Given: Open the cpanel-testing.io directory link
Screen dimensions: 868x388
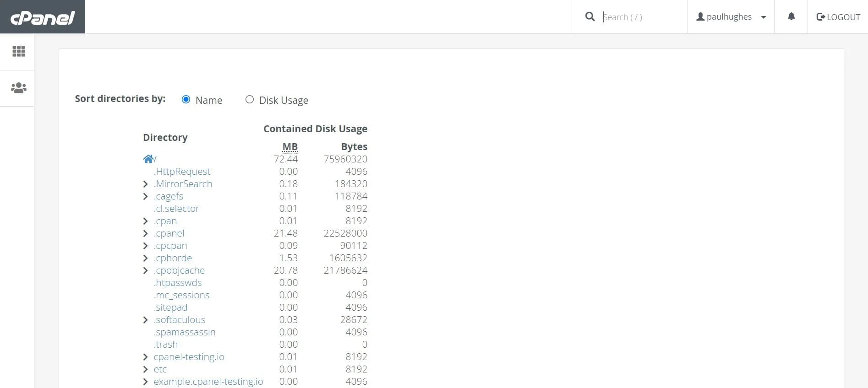Looking at the screenshot, I should tap(189, 357).
